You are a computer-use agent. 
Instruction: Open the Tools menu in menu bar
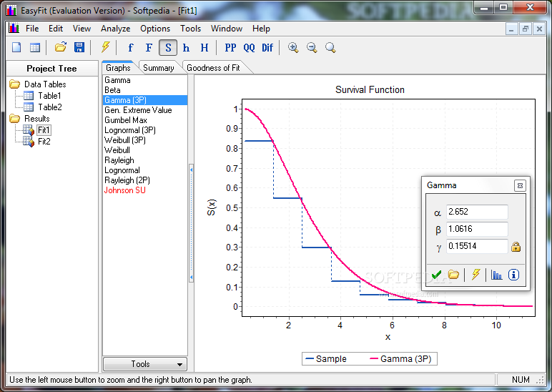(x=190, y=29)
